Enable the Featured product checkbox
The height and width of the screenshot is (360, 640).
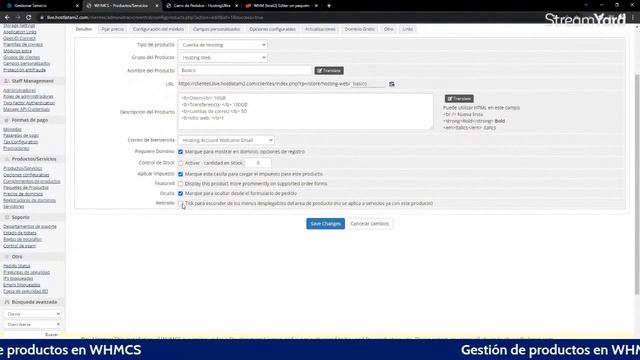coord(180,184)
